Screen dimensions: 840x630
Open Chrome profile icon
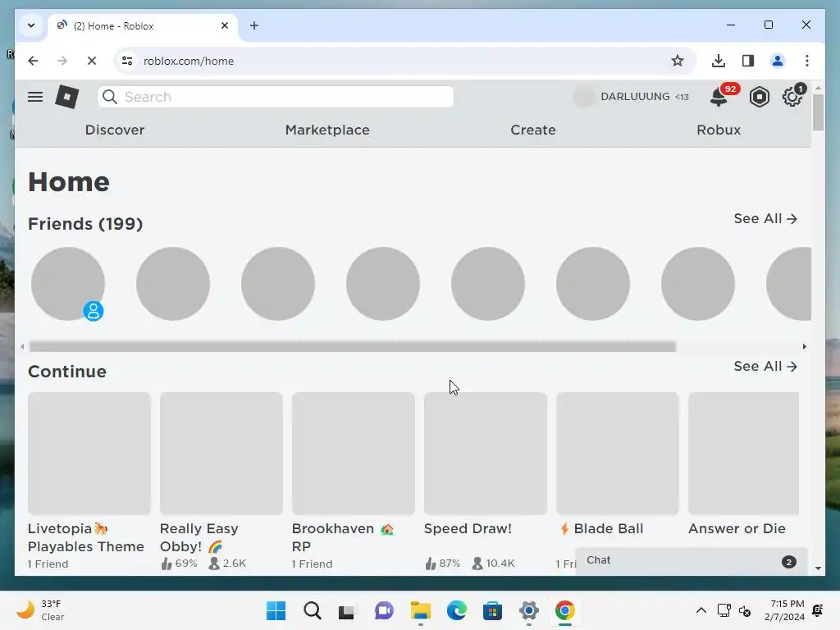(x=778, y=61)
